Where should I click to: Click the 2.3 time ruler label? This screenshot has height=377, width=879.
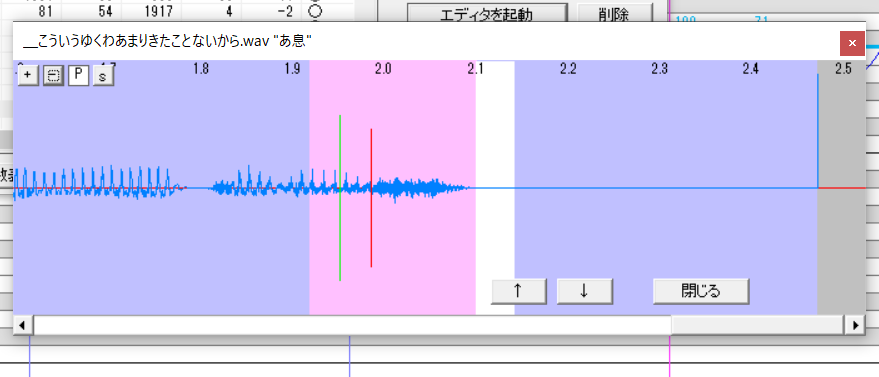[659, 69]
